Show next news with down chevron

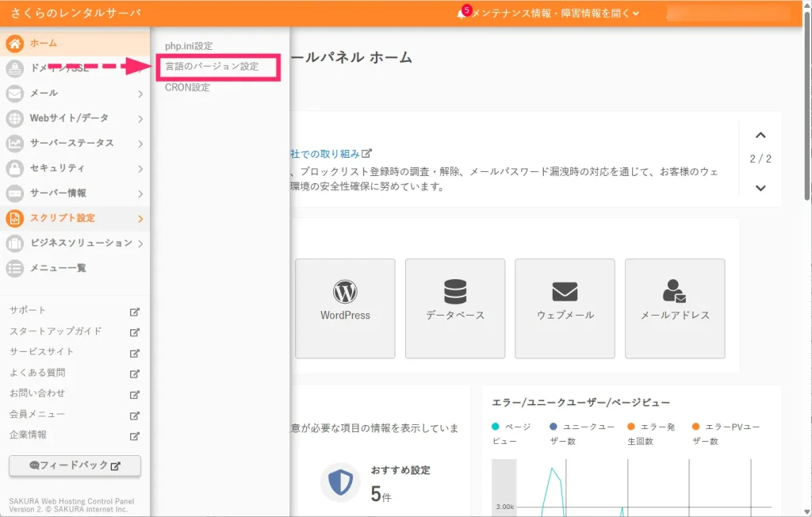pos(760,188)
